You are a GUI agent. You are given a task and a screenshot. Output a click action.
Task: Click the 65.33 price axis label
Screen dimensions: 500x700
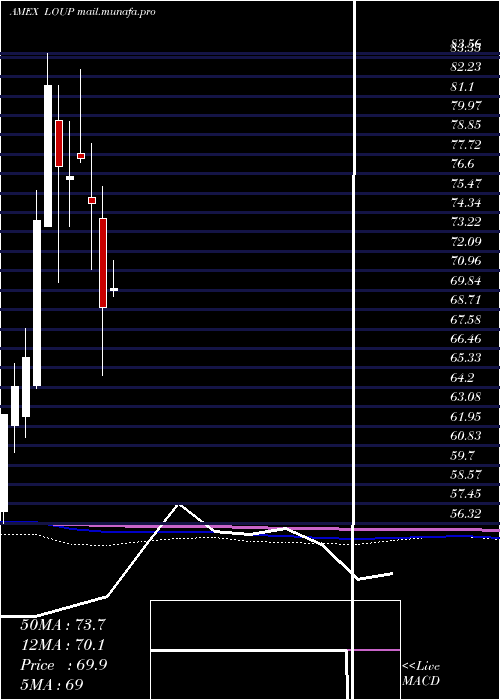[x=466, y=358]
